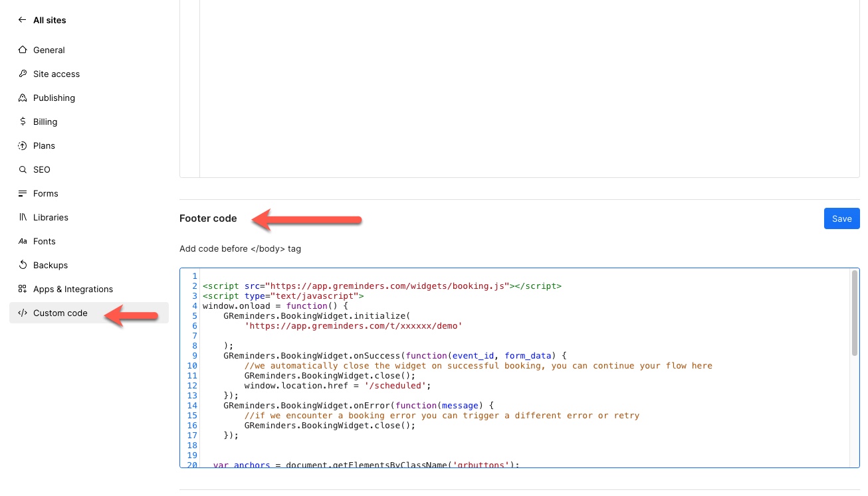Viewport: 868px width, 496px height.
Task: Navigate back to All sites
Action: pyautogui.click(x=49, y=20)
